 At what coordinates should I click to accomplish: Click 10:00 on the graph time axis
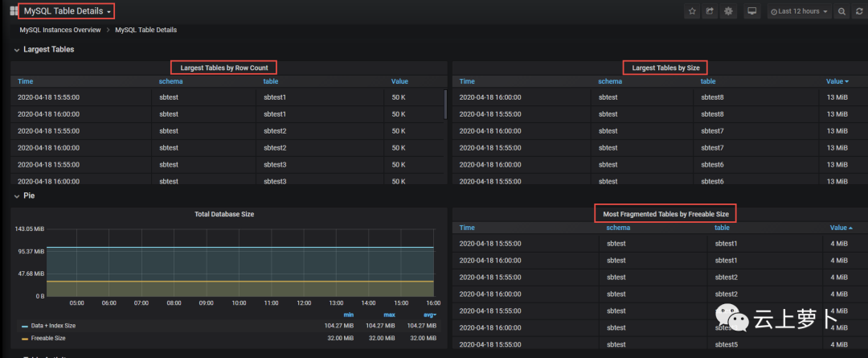pos(239,303)
